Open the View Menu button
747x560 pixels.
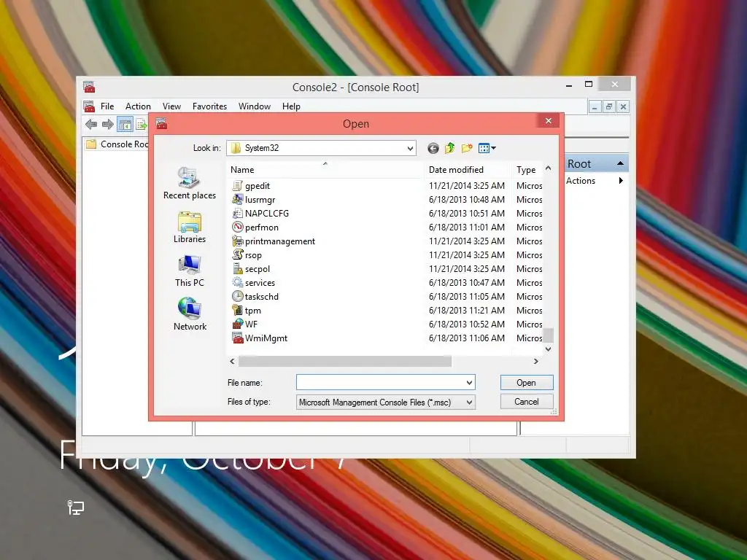pyautogui.click(x=487, y=149)
